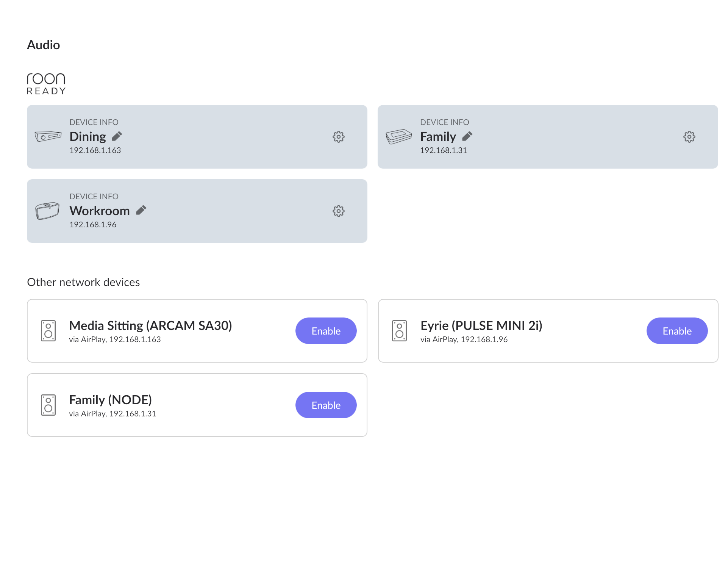The height and width of the screenshot is (574, 728).
Task: Click IP address 192.168.1.163 under Dining
Action: point(95,150)
